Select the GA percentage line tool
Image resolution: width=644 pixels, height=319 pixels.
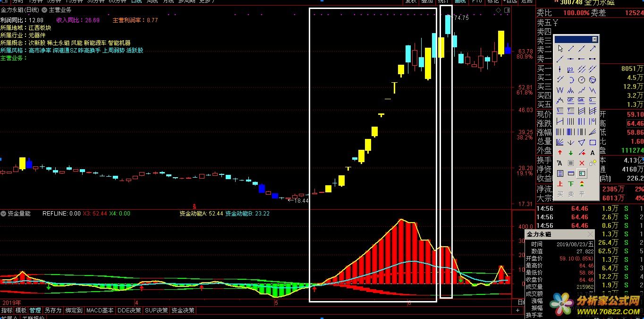pos(582,100)
